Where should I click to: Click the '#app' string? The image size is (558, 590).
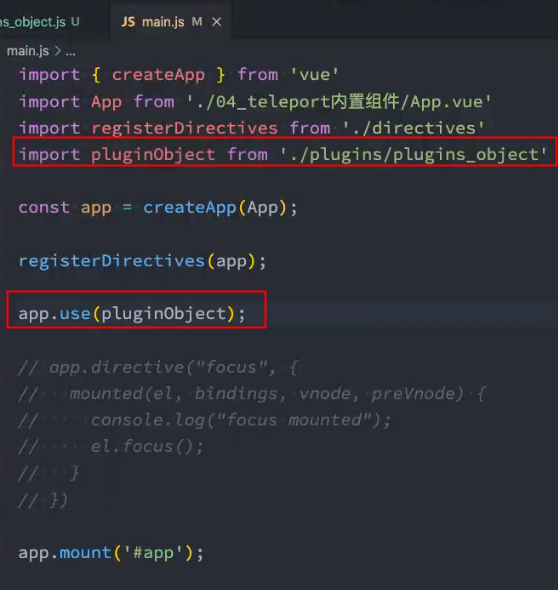[x=153, y=553]
